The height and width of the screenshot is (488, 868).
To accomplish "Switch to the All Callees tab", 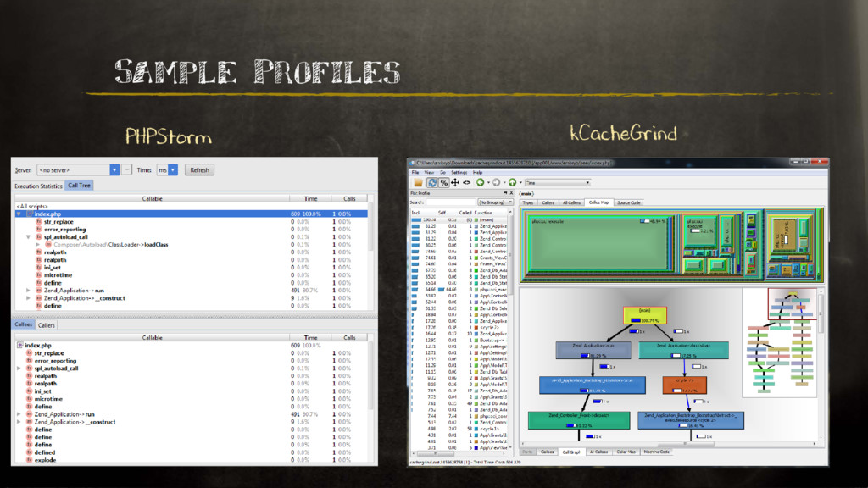I will [x=598, y=452].
